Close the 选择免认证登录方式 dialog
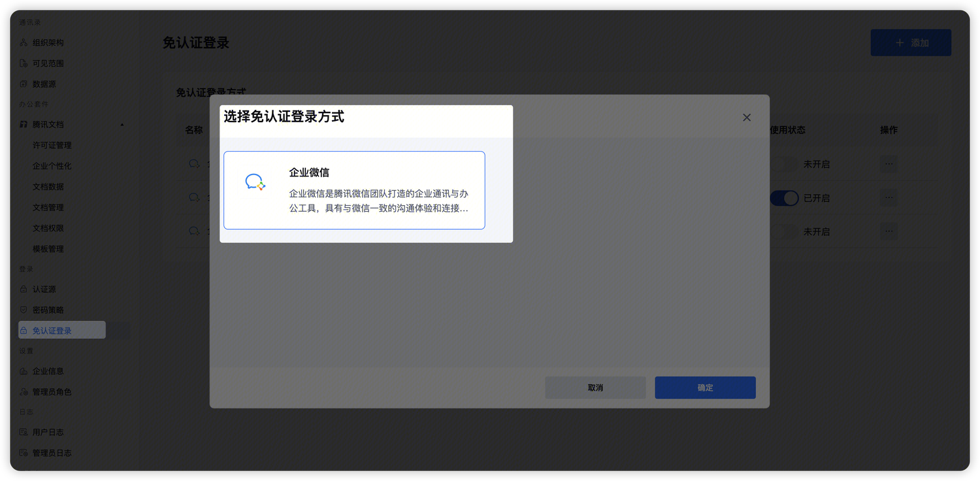Screen dimensions: 980x481 (747, 118)
